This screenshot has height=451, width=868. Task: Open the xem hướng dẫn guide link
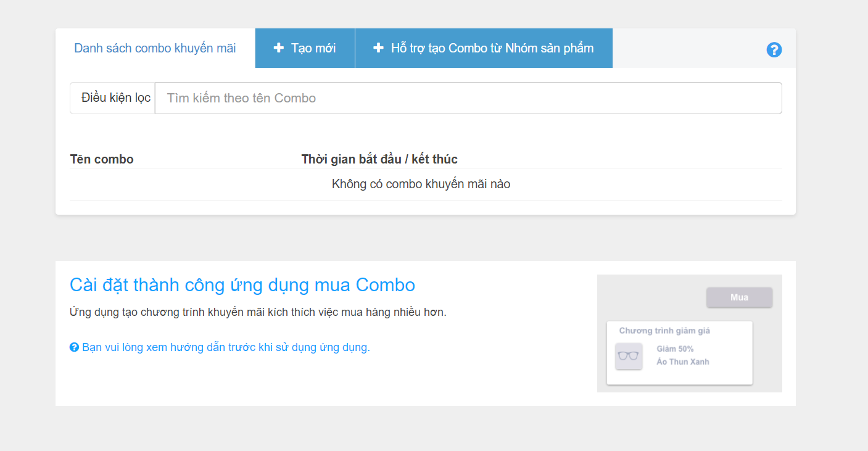click(x=226, y=347)
